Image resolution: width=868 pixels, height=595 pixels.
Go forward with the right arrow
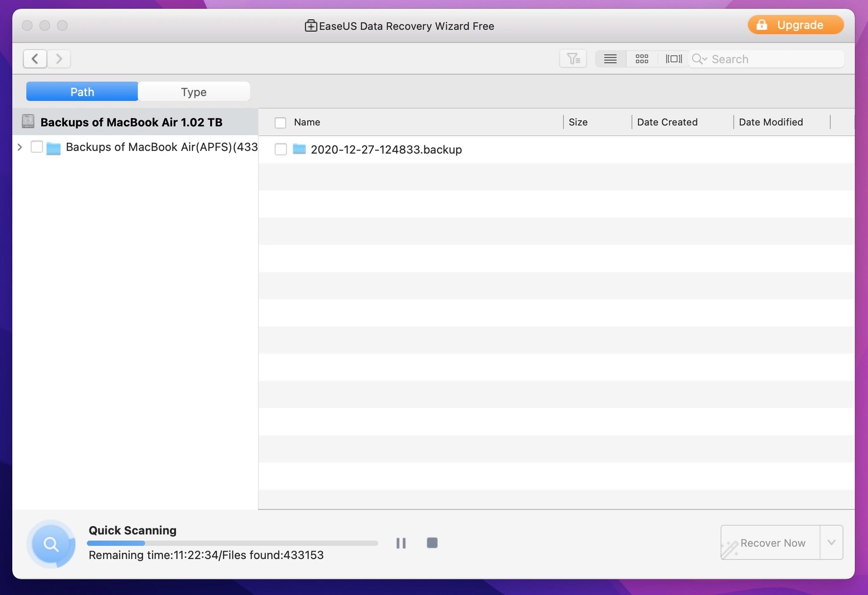pos(59,59)
